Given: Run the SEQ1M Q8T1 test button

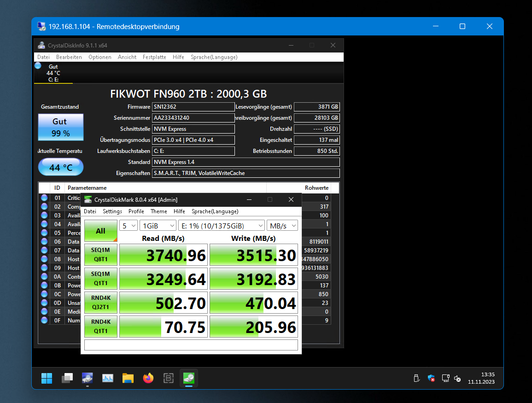Looking at the screenshot, I should point(101,254).
